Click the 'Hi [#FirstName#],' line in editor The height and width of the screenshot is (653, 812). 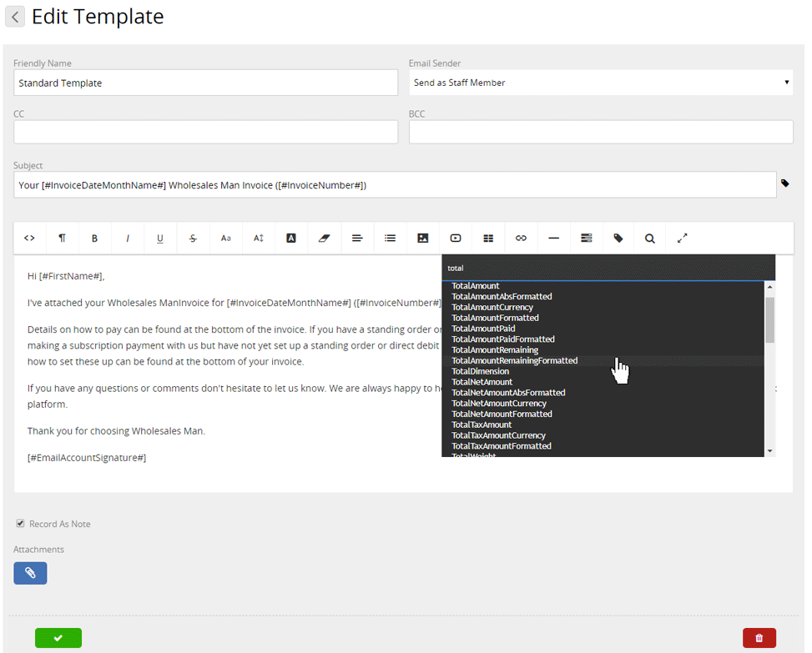click(x=66, y=276)
